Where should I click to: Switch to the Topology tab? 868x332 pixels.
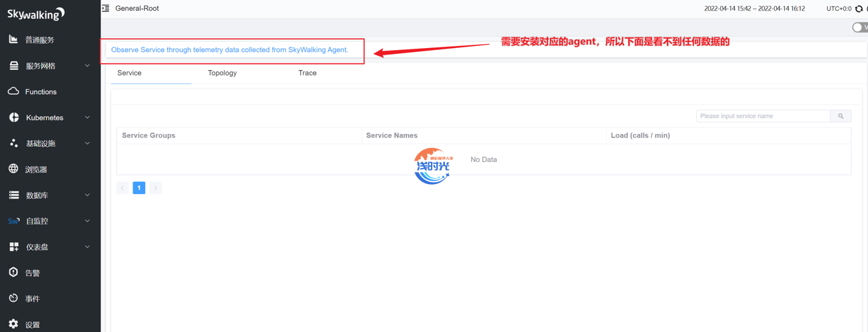pyautogui.click(x=222, y=73)
